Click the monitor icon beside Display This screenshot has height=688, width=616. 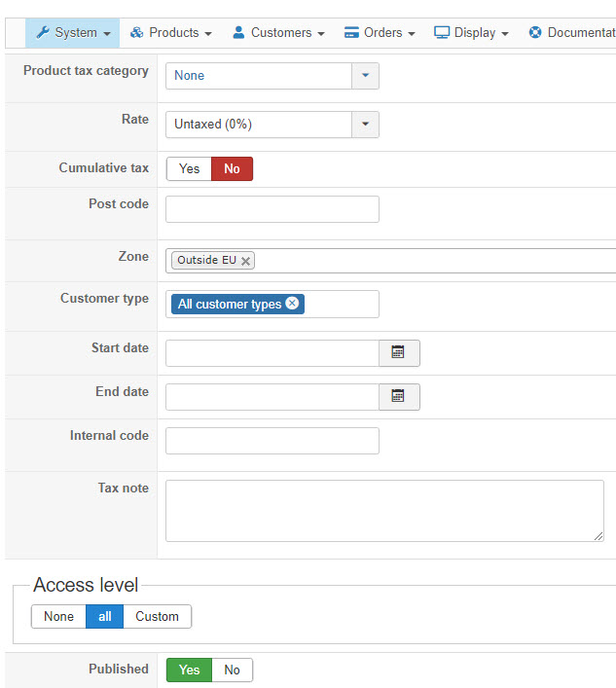click(442, 33)
